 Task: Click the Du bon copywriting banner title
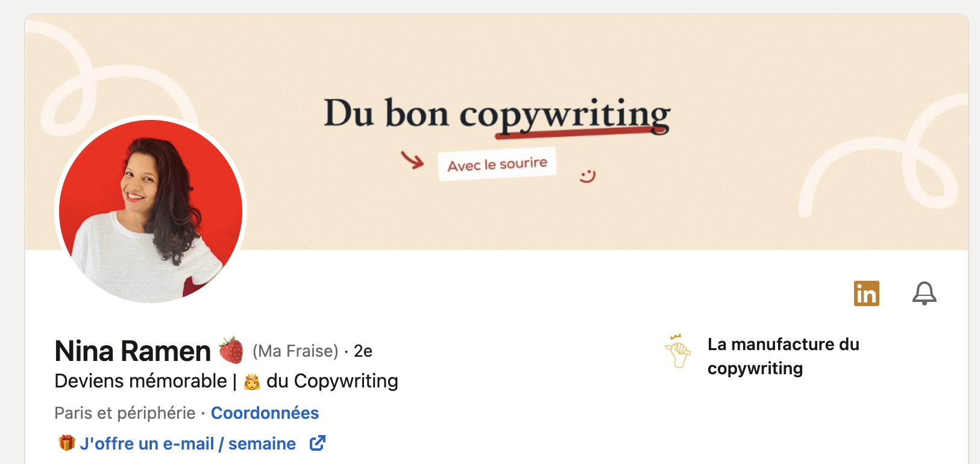point(497,114)
